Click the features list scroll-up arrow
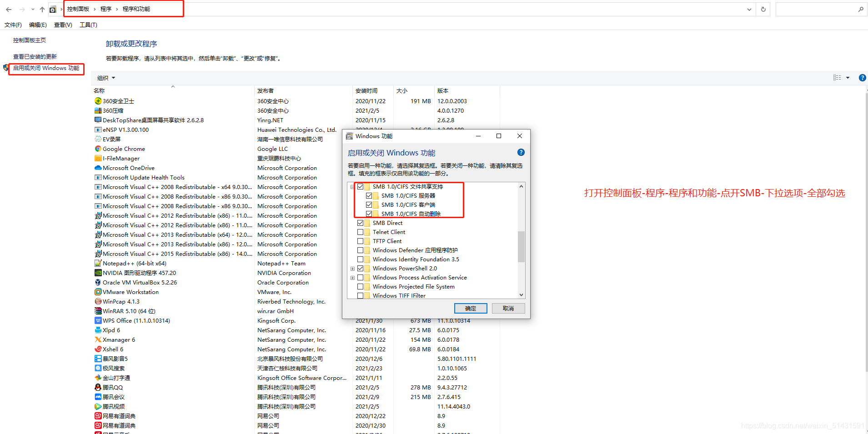 pyautogui.click(x=521, y=186)
